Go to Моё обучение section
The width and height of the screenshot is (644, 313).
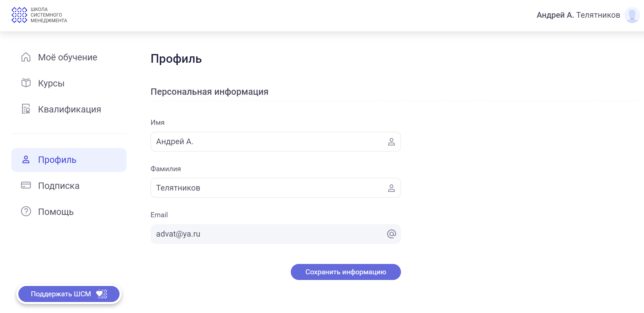67,57
